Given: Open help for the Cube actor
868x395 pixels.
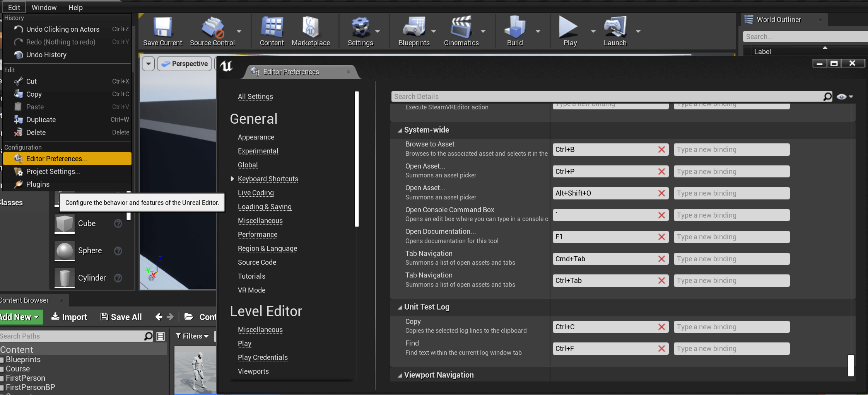Looking at the screenshot, I should [118, 223].
